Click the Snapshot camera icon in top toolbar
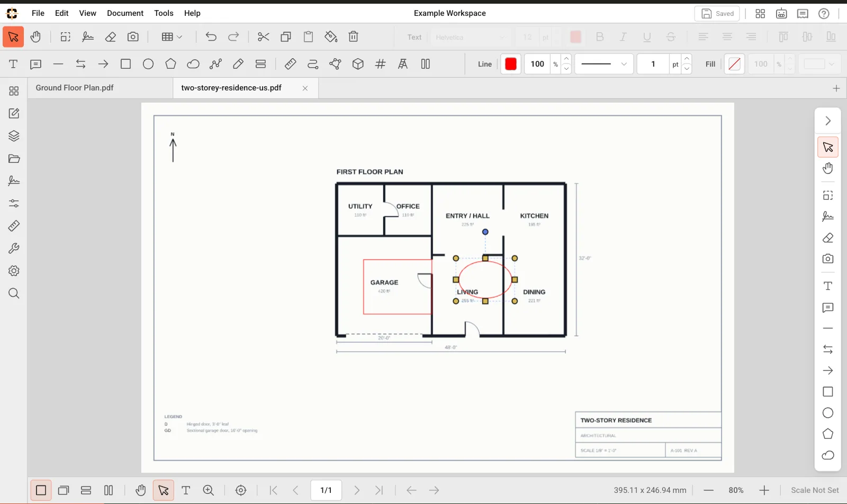847x504 pixels. point(133,37)
